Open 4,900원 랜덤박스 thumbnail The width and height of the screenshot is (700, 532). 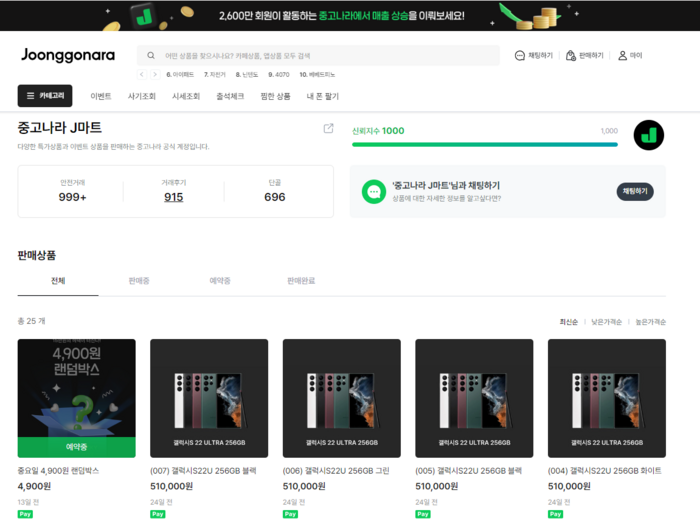click(77, 398)
